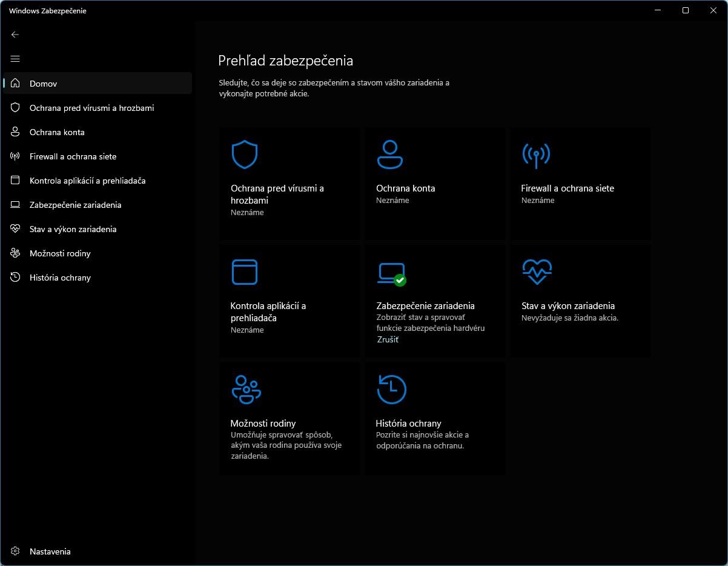
Task: Click the Prehľad zabezpečenia heading
Action: [285, 61]
